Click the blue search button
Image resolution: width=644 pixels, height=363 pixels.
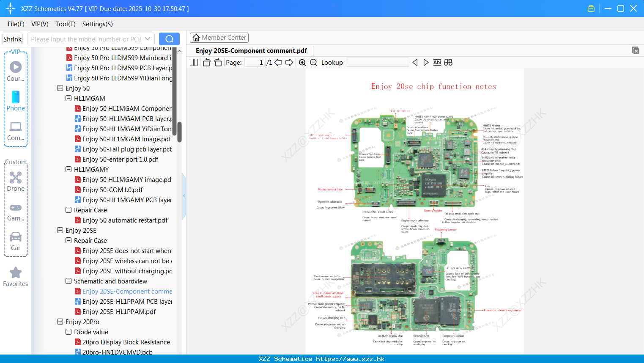(x=169, y=39)
